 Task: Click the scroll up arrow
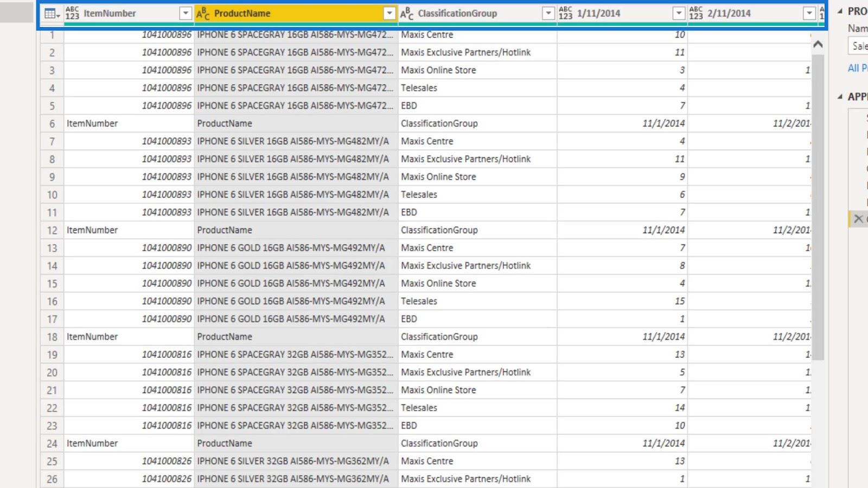pos(818,44)
